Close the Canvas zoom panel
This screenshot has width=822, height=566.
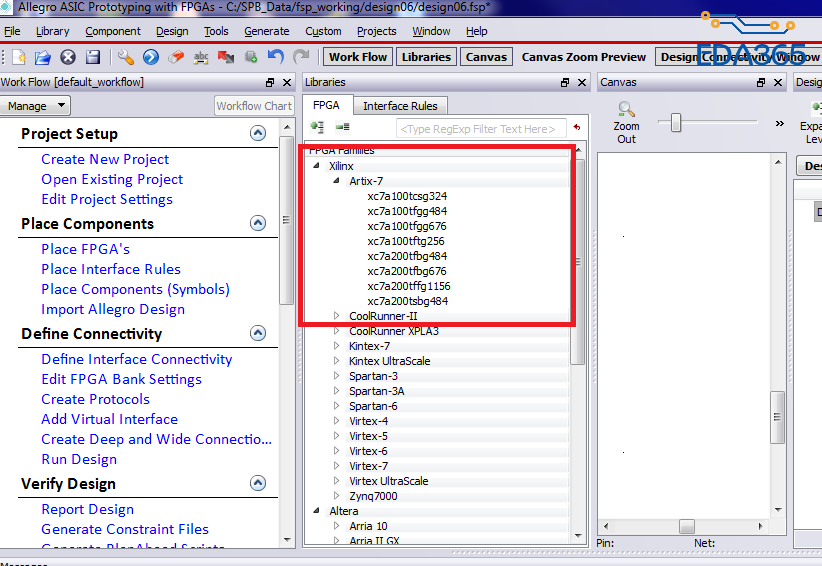(778, 82)
